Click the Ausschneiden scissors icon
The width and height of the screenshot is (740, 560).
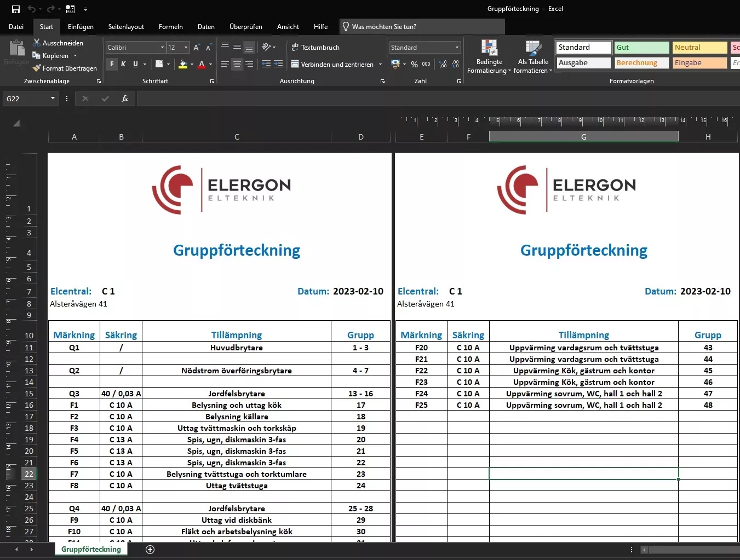[x=37, y=43]
